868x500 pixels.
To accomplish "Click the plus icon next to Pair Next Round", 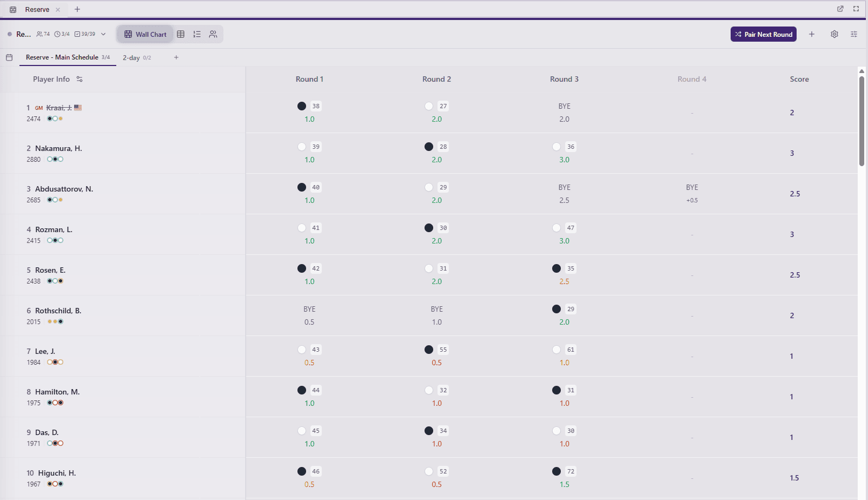I will click(812, 34).
